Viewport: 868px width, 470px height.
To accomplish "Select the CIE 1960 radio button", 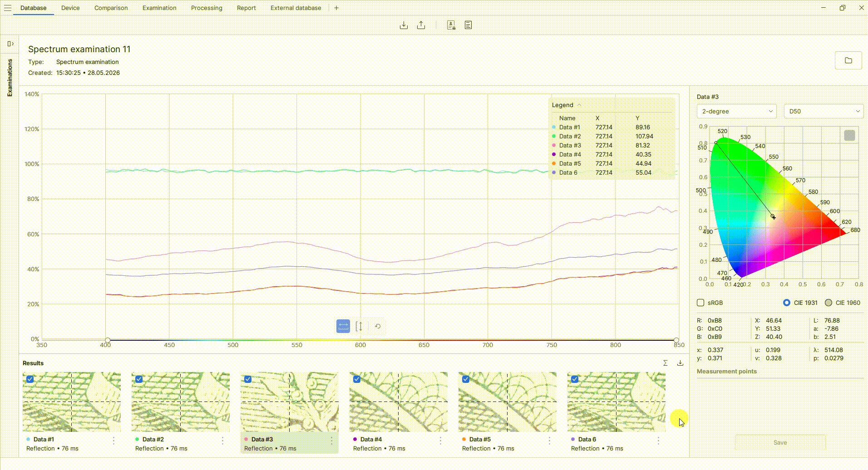I will [829, 303].
